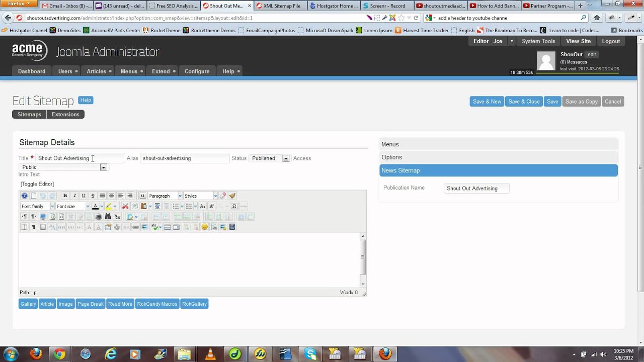
Task: Click the source code icon
Action: tap(61, 217)
